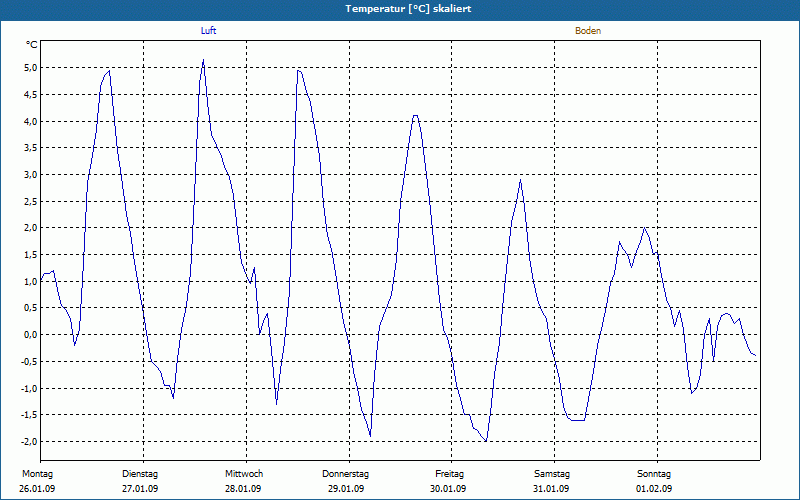Image resolution: width=800 pixels, height=500 pixels.
Task: Click the 0,5 y-axis value
Action: [x=30, y=308]
